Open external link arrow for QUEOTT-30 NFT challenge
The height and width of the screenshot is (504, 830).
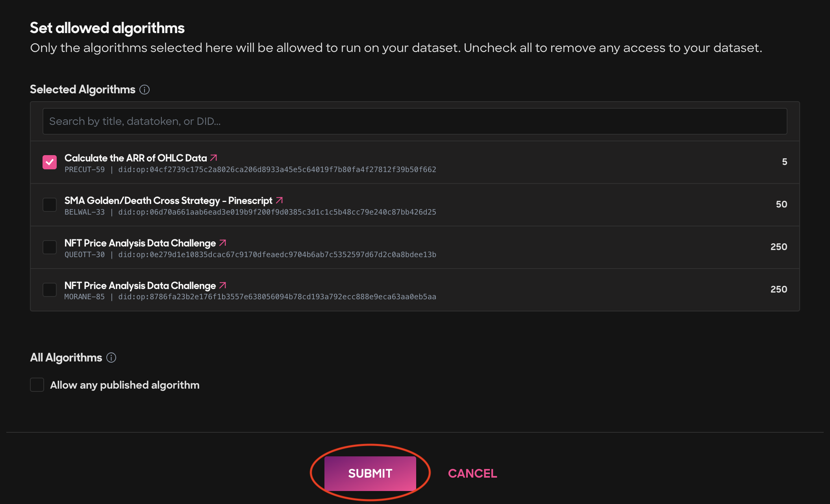tap(223, 243)
